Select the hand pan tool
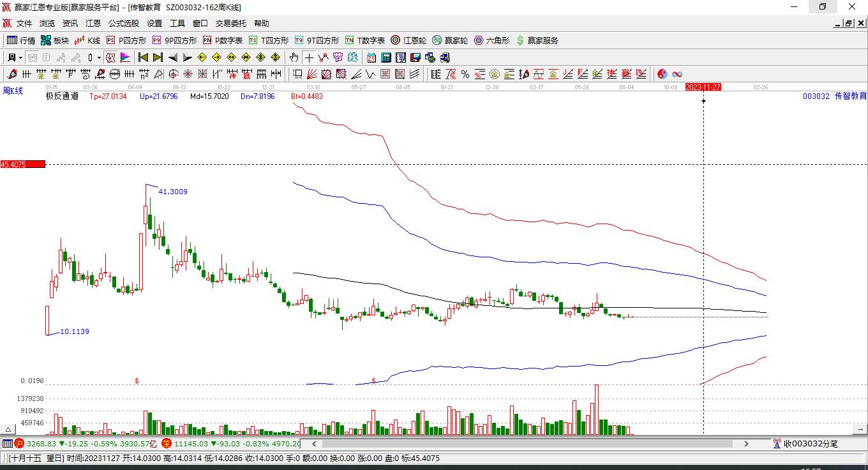This screenshot has height=470, width=868. coord(294,57)
